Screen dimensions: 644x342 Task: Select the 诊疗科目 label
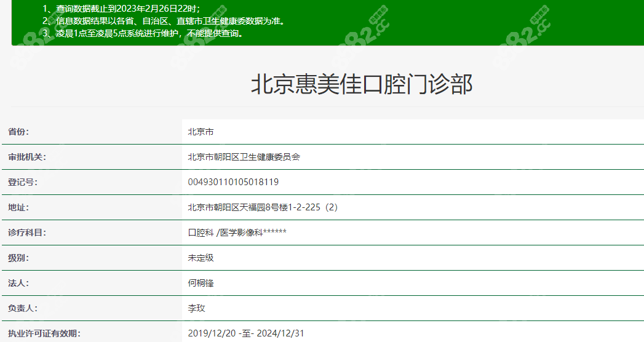click(x=27, y=233)
